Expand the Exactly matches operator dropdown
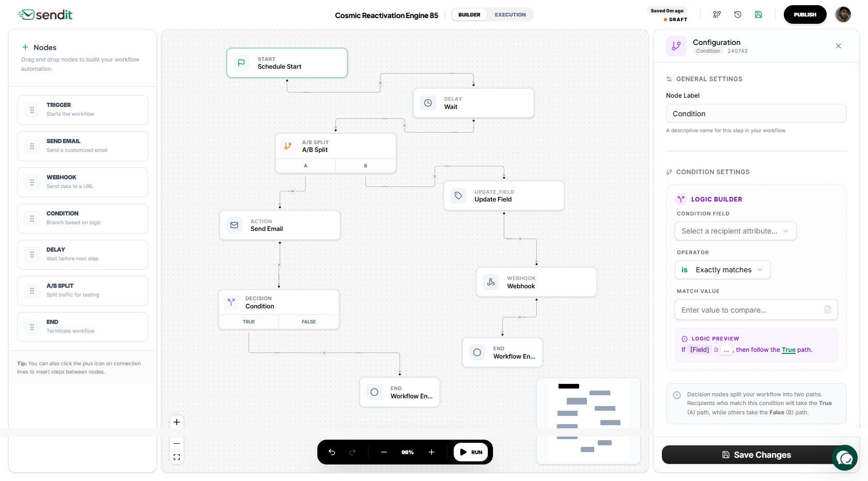This screenshot has width=868, height=481. 722,270
